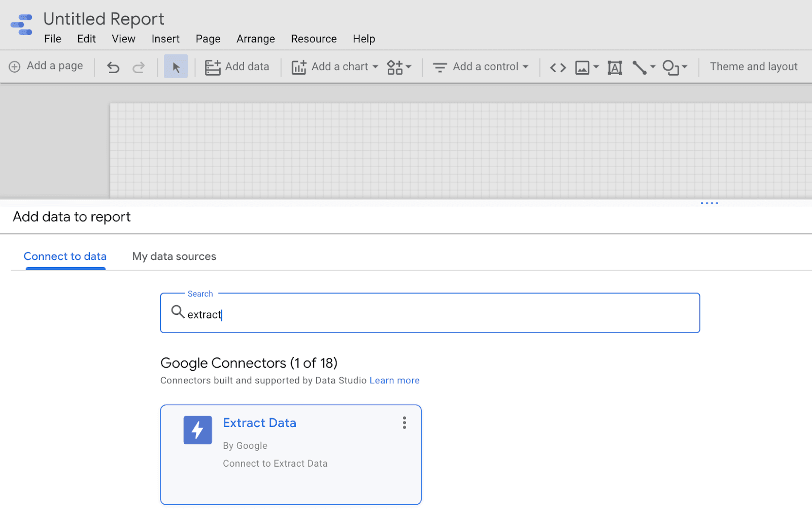Select the text box tool
The height and width of the screenshot is (523, 812).
point(615,67)
